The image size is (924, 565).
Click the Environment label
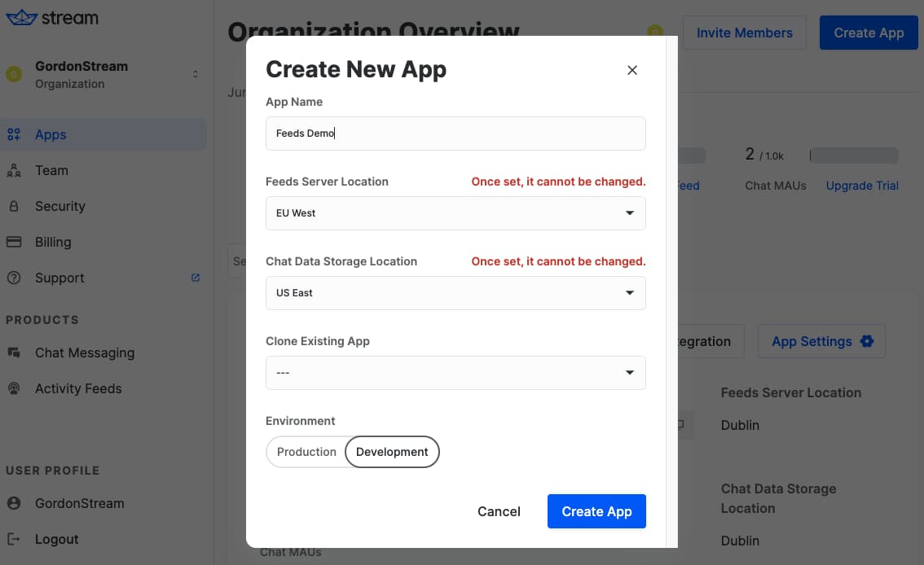click(300, 421)
